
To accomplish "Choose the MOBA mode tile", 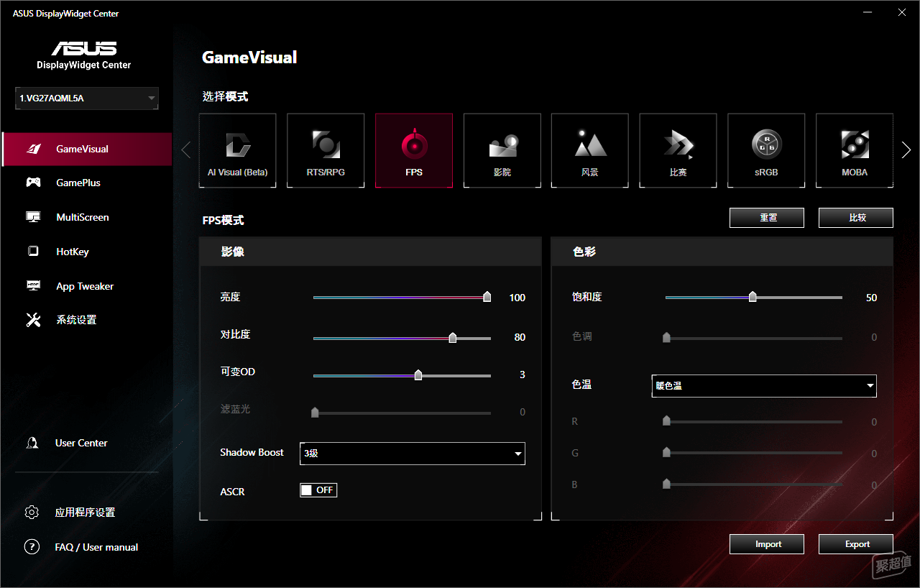I will (x=855, y=150).
